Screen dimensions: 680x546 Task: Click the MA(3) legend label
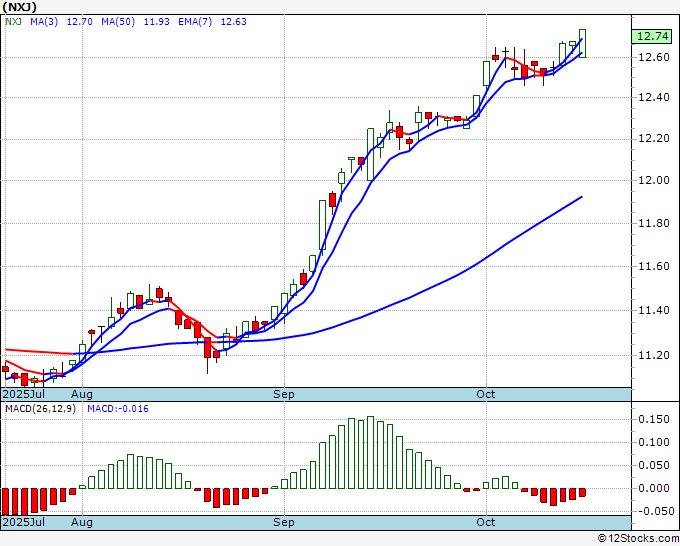(x=44, y=21)
